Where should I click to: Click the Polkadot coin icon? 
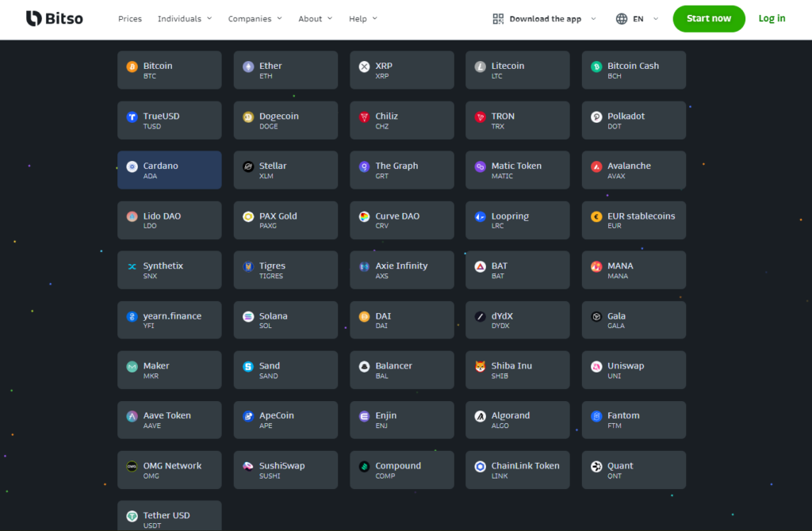point(596,117)
